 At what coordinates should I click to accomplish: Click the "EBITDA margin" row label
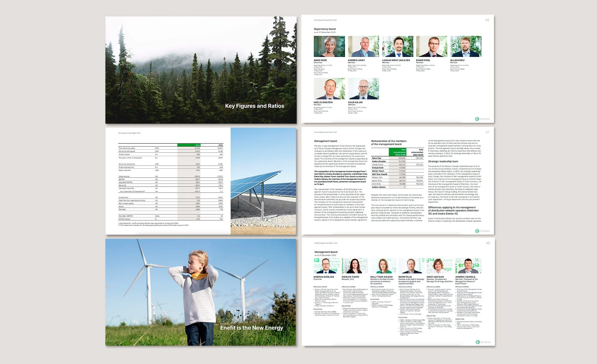point(124,219)
